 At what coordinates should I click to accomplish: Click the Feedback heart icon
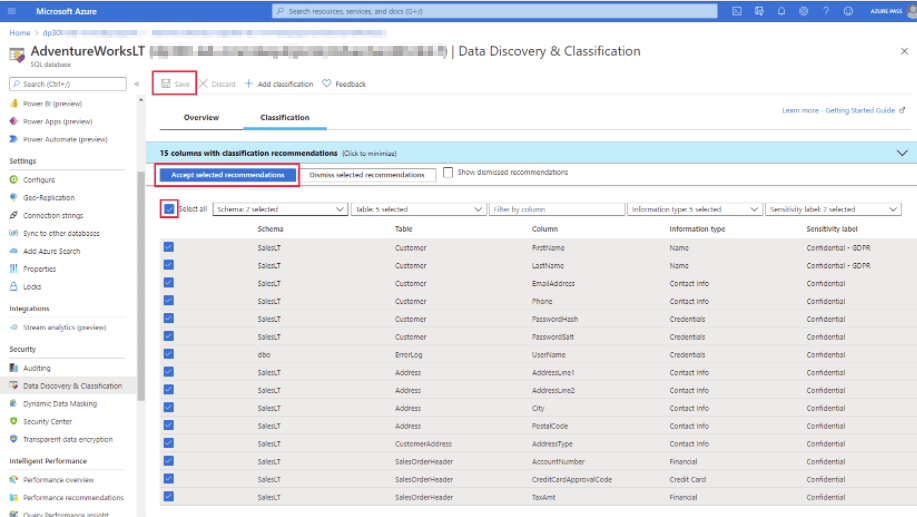point(327,84)
